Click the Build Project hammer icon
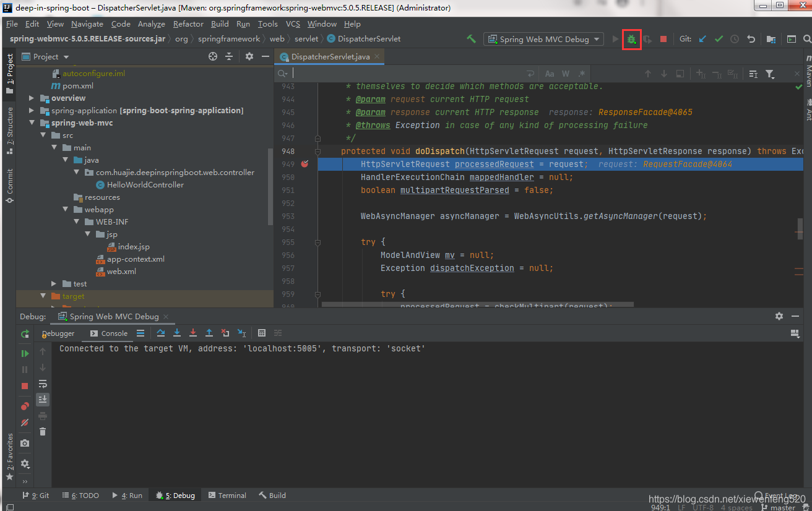This screenshot has height=511, width=812. tap(472, 39)
